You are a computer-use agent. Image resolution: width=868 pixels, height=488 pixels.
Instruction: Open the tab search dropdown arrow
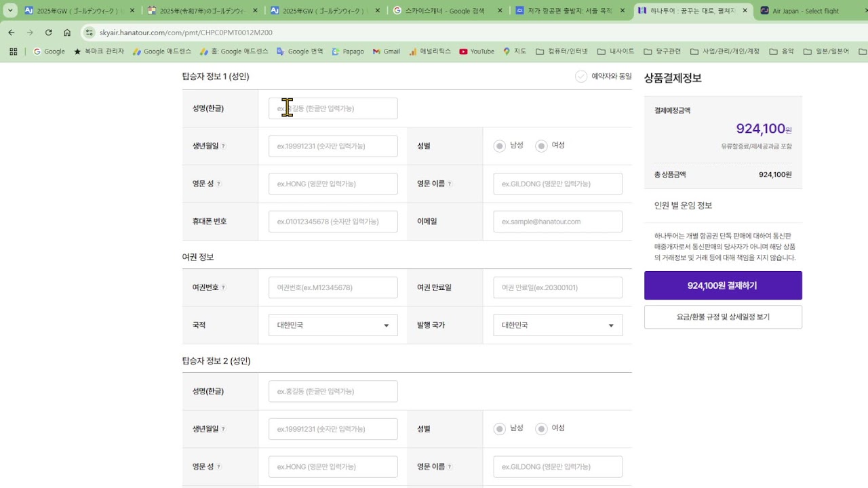pyautogui.click(x=10, y=11)
